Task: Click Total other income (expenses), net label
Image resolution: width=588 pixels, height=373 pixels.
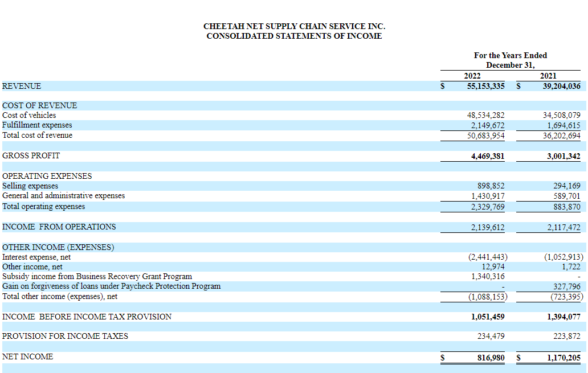Action: (x=60, y=297)
